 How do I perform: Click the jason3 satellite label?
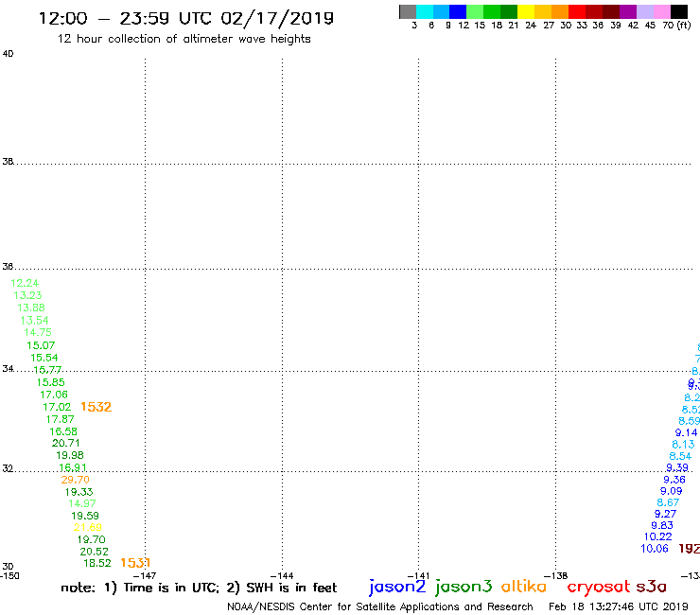click(x=464, y=587)
